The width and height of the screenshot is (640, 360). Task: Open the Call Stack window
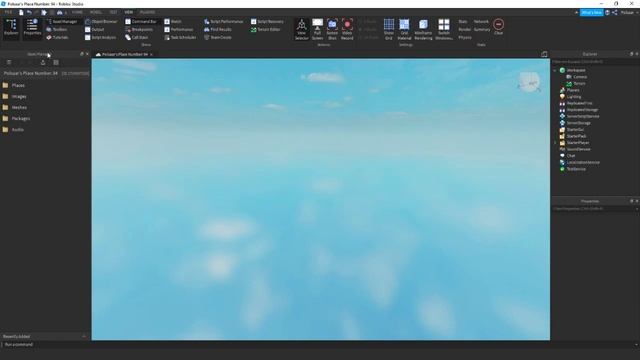(x=137, y=37)
